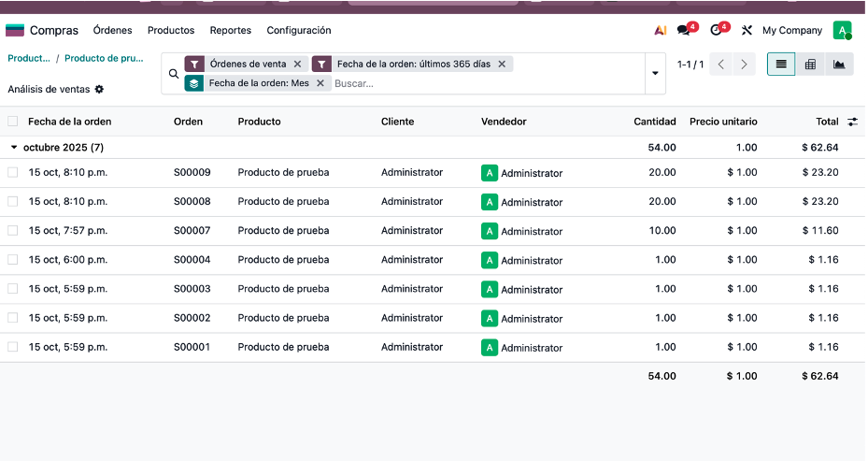
Task: Click the Administrator avatar in row S00007
Action: (490, 232)
